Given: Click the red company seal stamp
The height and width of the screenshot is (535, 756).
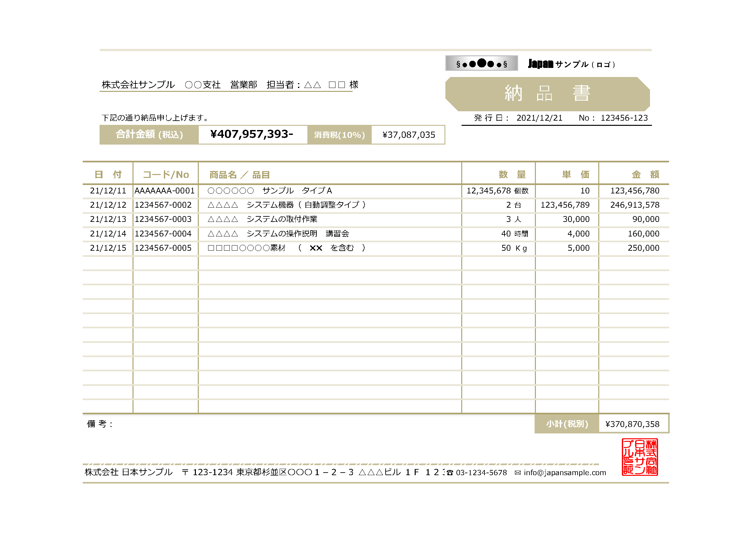Looking at the screenshot, I should tap(639, 457).
